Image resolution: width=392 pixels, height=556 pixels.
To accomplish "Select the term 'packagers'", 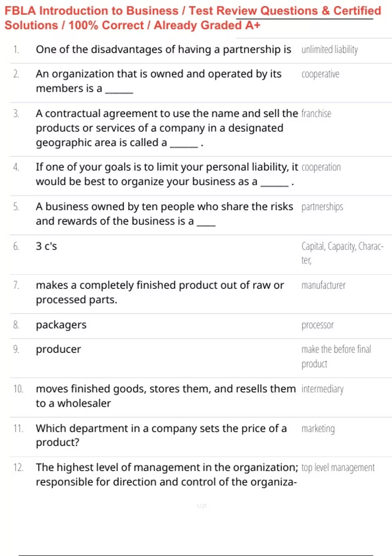I will click(61, 325).
